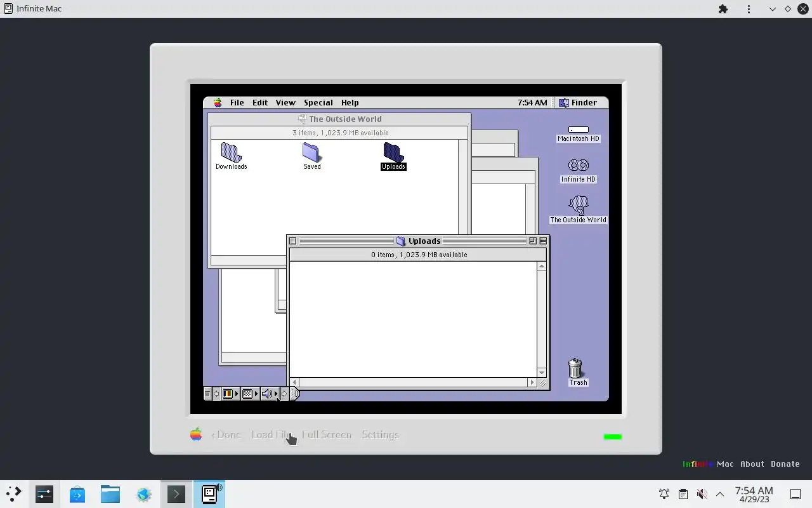This screenshot has width=812, height=508.
Task: Click the KDE panel clock showing 4/29/23
Action: click(x=754, y=494)
